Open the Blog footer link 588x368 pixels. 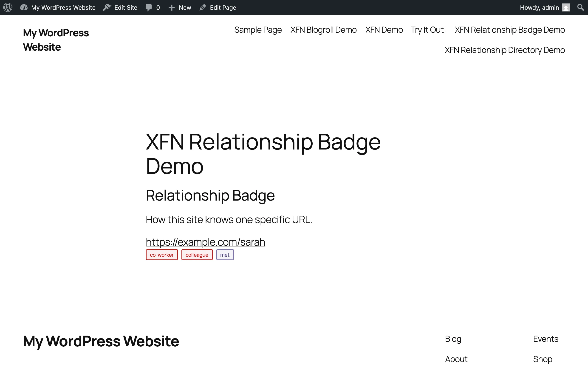pyautogui.click(x=453, y=339)
